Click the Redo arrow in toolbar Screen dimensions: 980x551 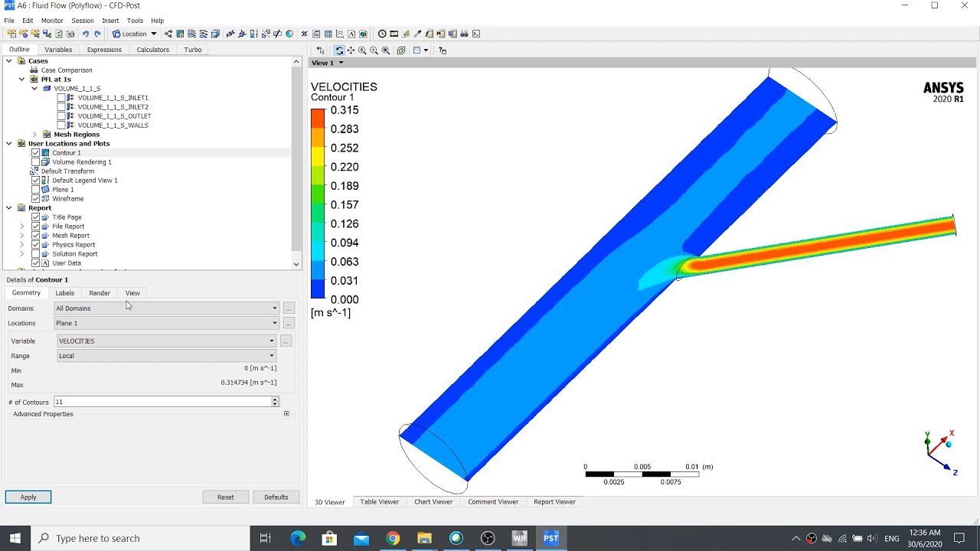tap(97, 34)
